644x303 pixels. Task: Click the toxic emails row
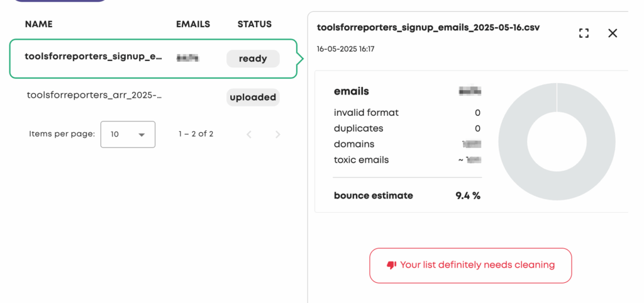pyautogui.click(x=407, y=160)
